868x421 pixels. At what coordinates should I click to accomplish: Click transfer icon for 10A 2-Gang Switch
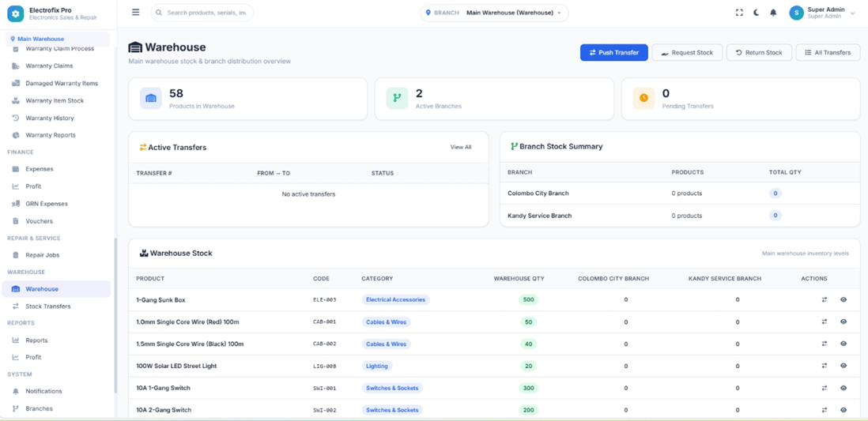825,410
